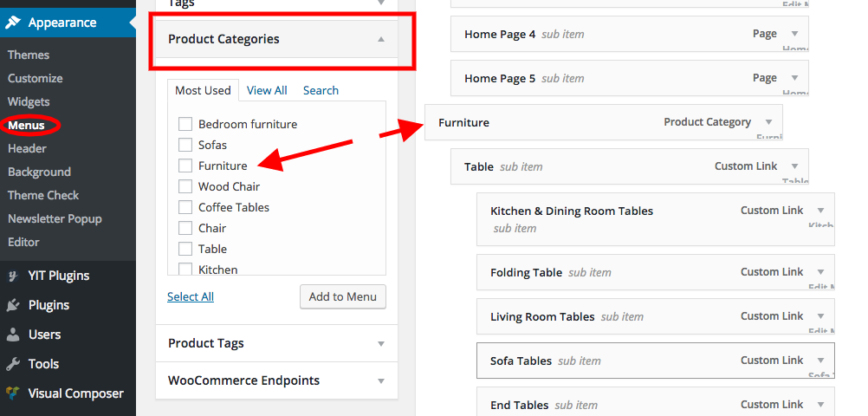
Task: Expand the WooCommerce Endpoints panel
Action: [x=380, y=381]
